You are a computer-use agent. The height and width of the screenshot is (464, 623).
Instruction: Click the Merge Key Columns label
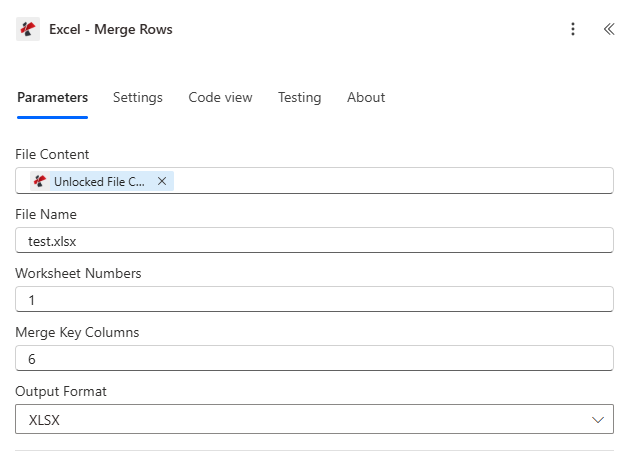coord(77,333)
